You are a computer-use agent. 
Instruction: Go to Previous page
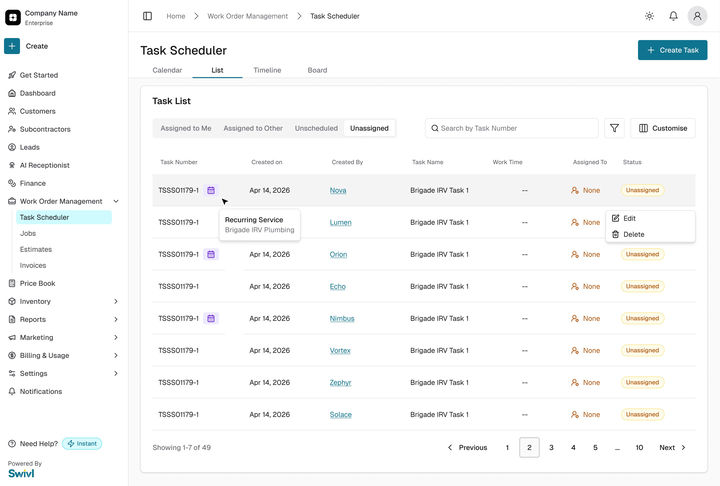pos(467,447)
